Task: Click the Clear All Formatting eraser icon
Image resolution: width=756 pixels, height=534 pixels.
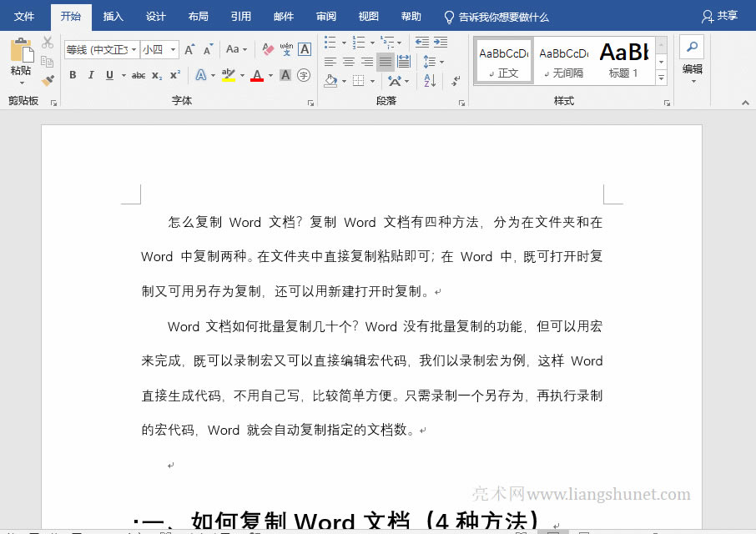Action: point(267,48)
